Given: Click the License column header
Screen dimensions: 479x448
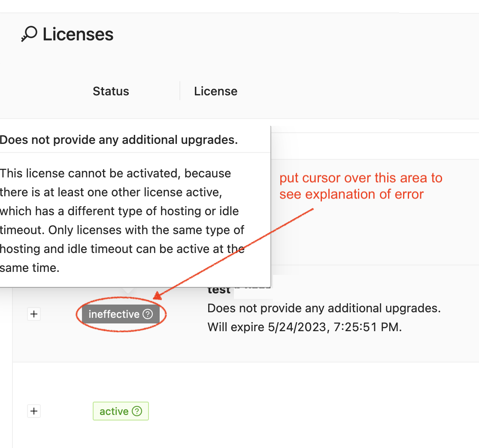Looking at the screenshot, I should [x=215, y=91].
